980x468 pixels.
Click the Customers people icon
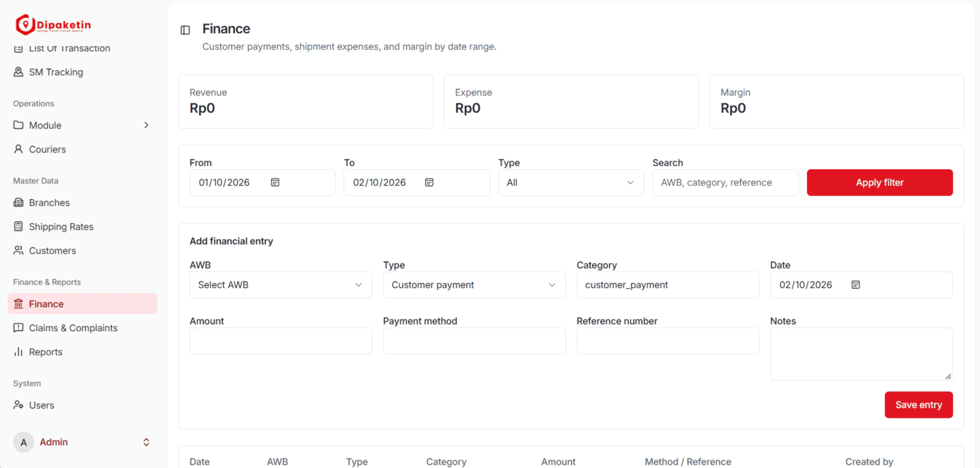click(18, 251)
